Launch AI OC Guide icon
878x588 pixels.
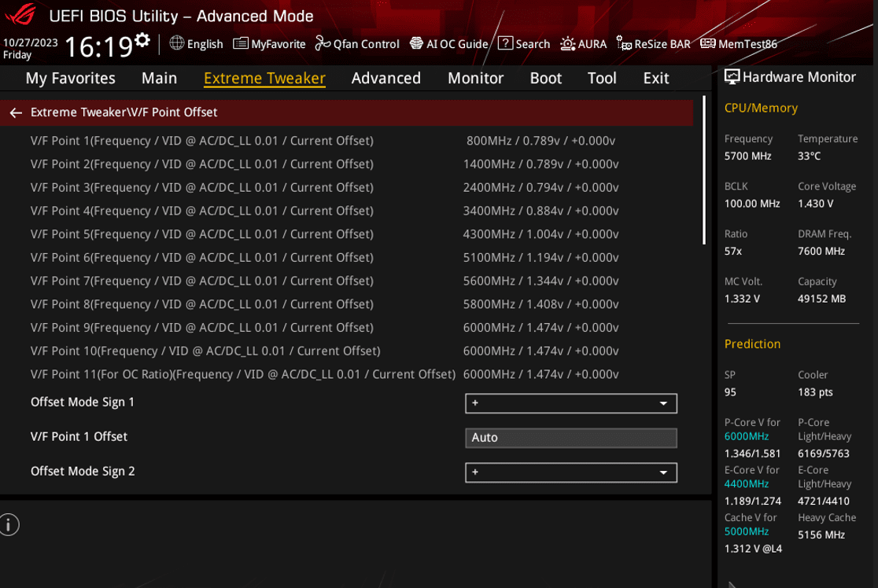point(416,43)
